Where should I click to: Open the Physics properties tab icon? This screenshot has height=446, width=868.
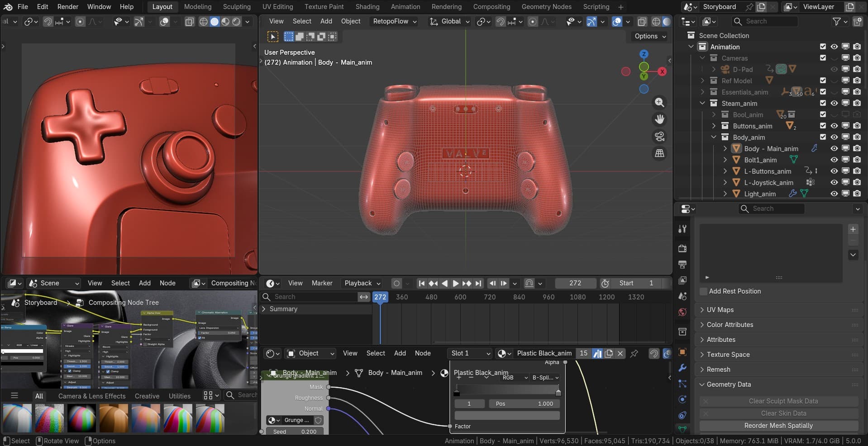click(x=682, y=399)
